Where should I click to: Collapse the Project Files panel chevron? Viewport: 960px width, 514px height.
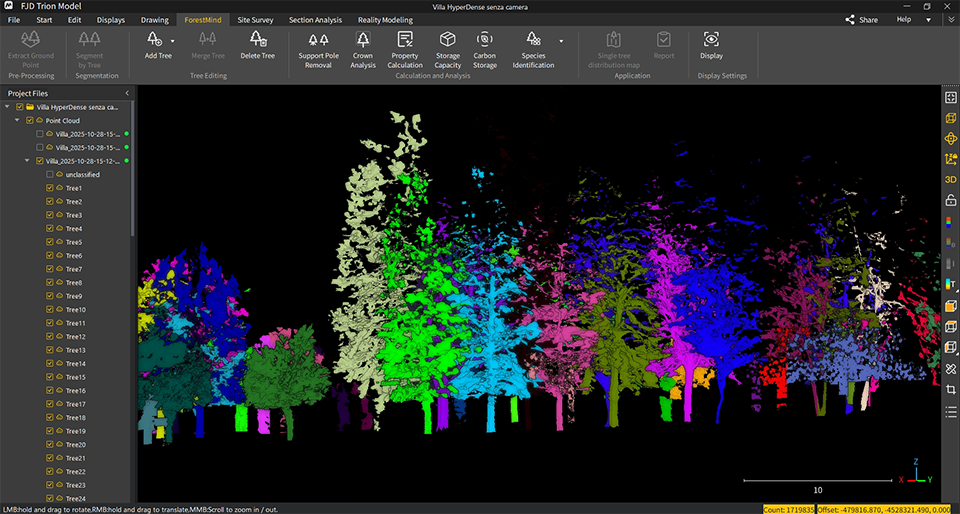coord(127,94)
